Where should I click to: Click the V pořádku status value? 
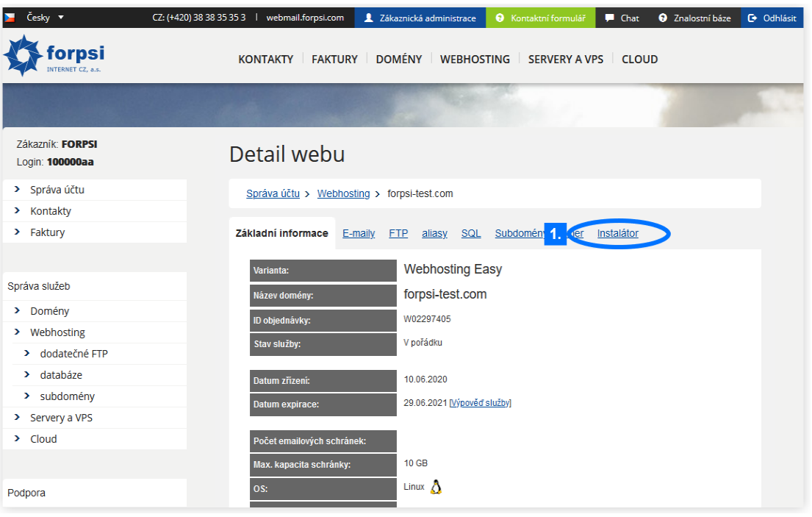pyautogui.click(x=423, y=343)
